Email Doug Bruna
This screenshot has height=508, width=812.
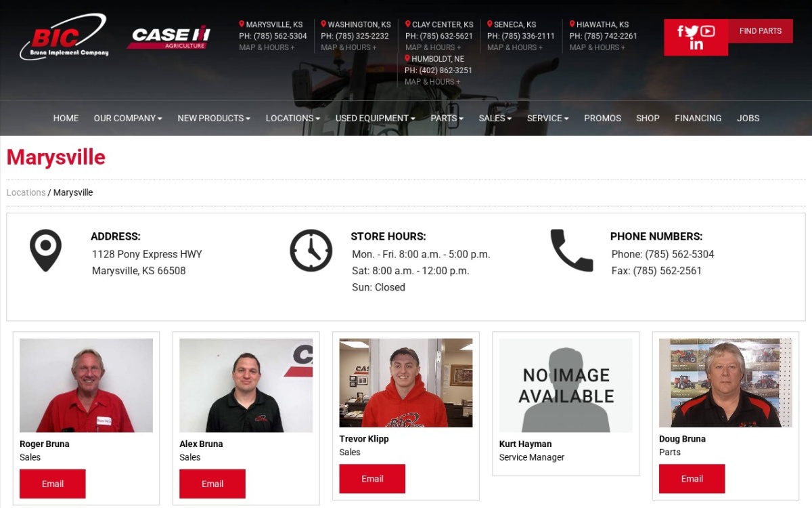tap(692, 479)
